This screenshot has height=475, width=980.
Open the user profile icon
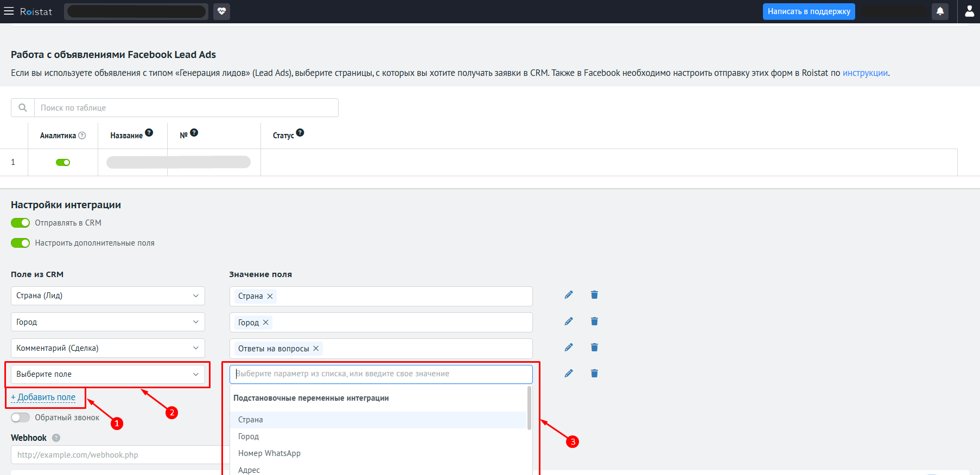pyautogui.click(x=969, y=11)
